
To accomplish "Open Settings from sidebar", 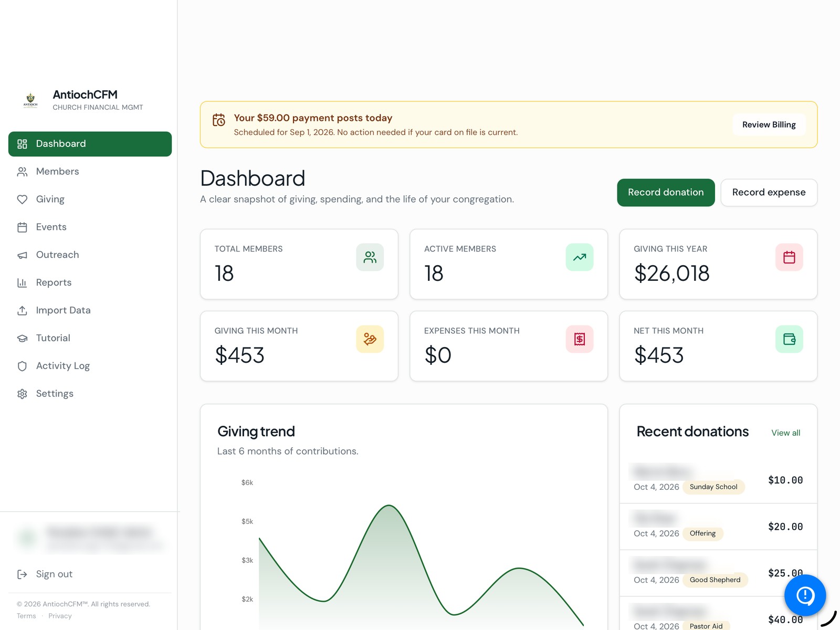I will point(90,394).
